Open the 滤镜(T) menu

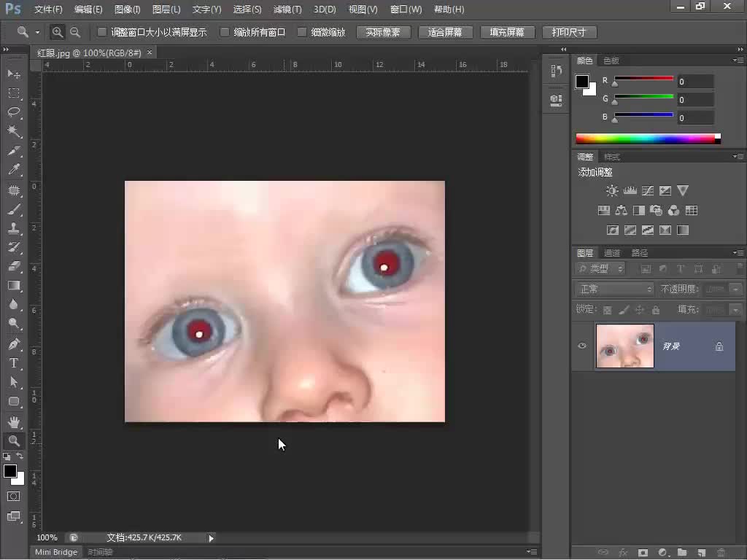click(287, 9)
